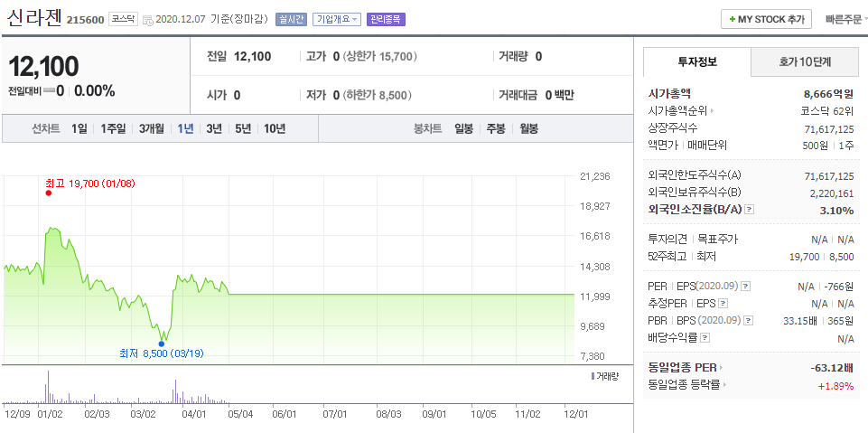868x433 pixels.
Task: Expand the 시가총액순위 arrow link
Action: pyautogui.click(x=713, y=111)
